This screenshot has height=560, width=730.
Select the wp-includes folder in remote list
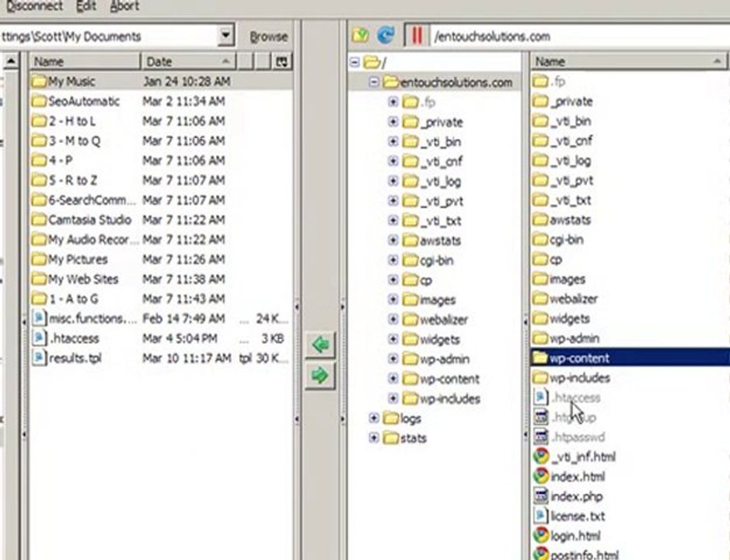point(571,378)
